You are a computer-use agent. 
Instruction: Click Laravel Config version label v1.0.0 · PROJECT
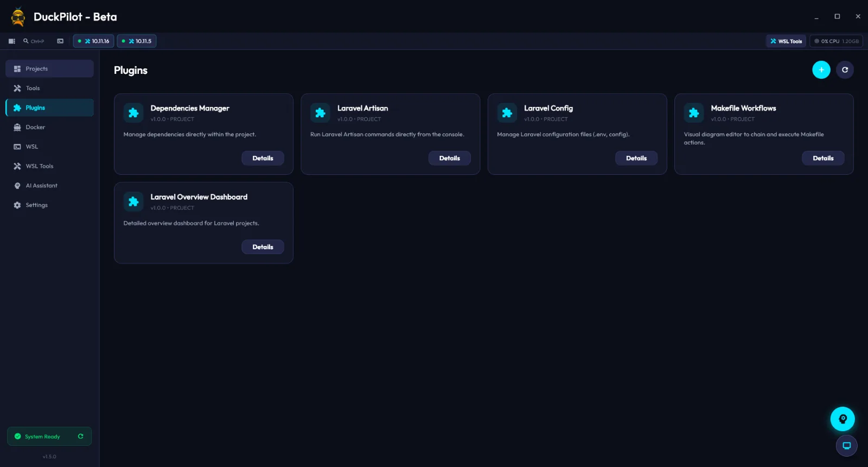(546, 119)
